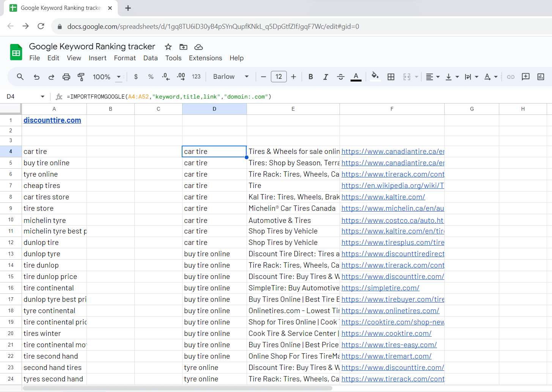552x392 pixels.
Task: Click the paint format roller icon
Action: pyautogui.click(x=81, y=77)
